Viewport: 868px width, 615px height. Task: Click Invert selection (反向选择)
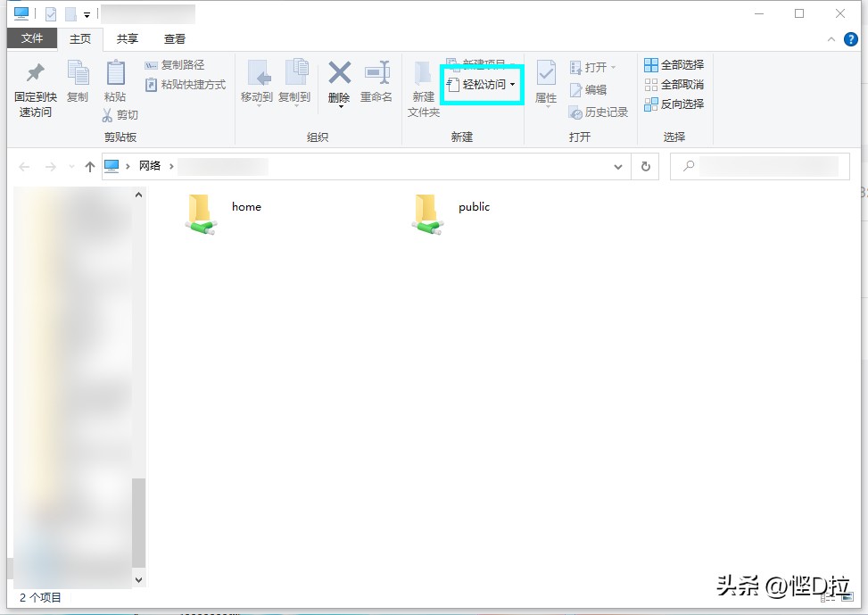point(674,104)
